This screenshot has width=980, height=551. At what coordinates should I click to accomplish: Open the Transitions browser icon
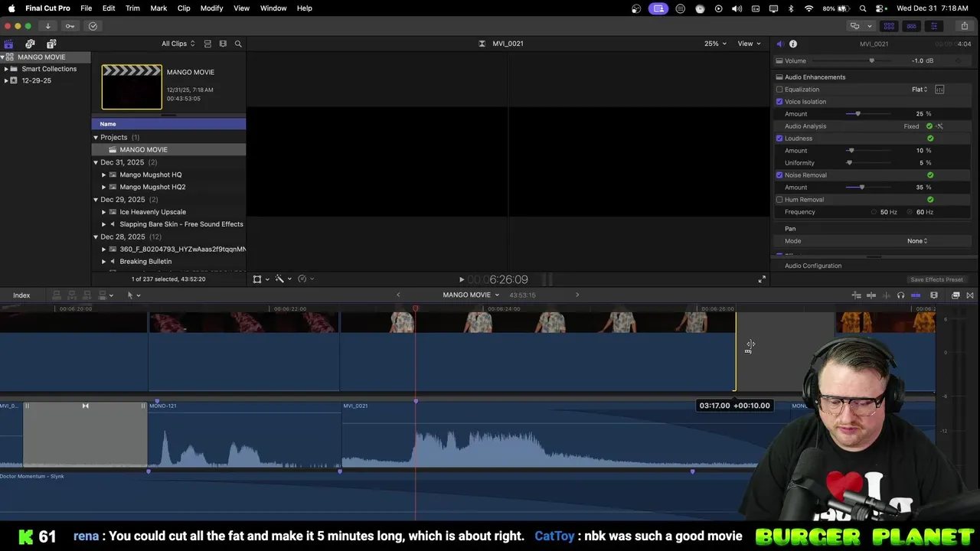[970, 295]
